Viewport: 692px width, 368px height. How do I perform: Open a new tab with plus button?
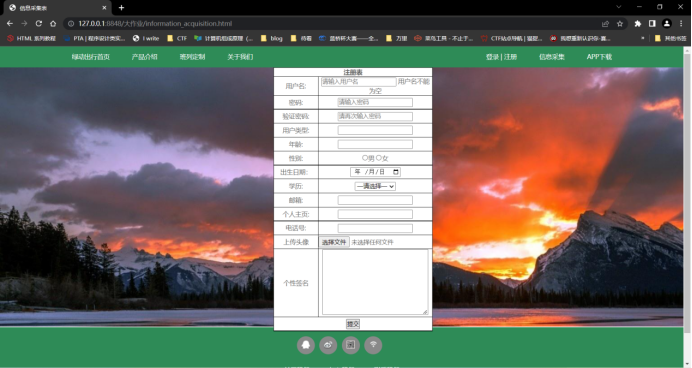(x=121, y=8)
